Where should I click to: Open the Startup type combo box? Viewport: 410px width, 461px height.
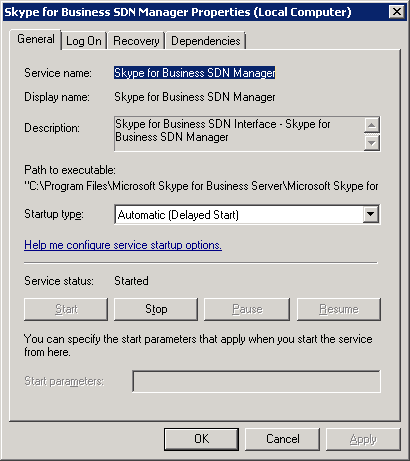click(247, 215)
